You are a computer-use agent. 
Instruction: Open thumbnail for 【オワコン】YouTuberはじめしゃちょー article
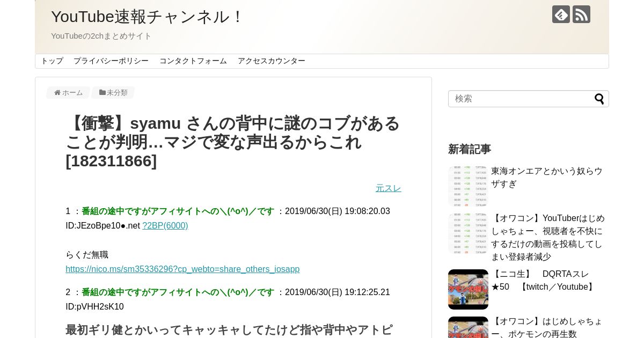468,233
